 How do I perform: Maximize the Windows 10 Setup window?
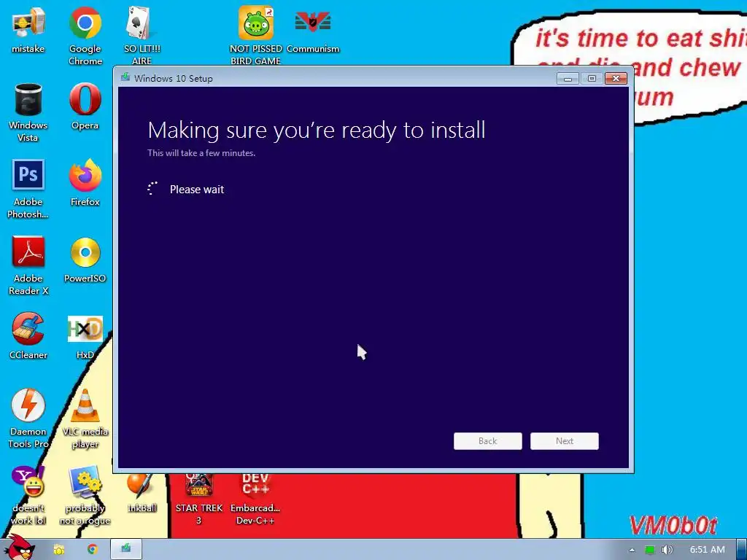[592, 79]
